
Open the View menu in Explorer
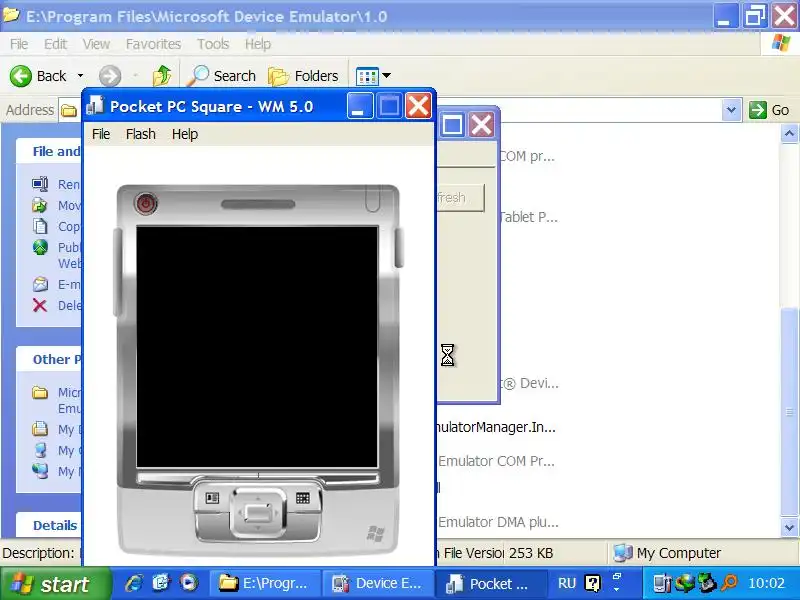tap(96, 44)
